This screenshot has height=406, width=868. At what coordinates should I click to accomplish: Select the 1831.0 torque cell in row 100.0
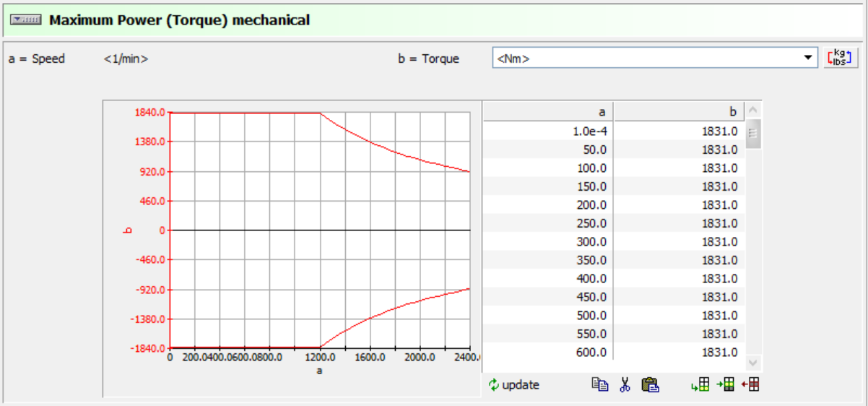[679, 168]
